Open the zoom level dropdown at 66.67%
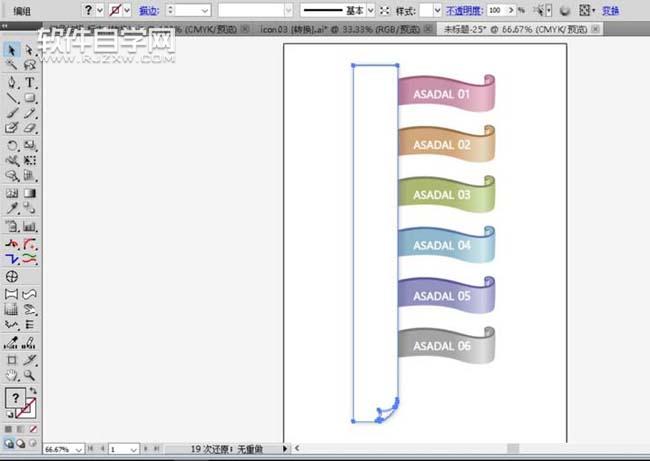 click(79, 450)
